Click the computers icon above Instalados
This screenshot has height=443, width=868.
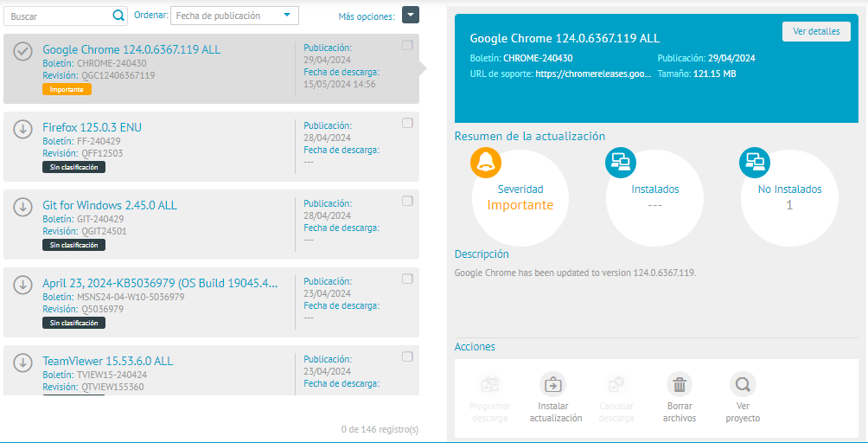(x=621, y=162)
